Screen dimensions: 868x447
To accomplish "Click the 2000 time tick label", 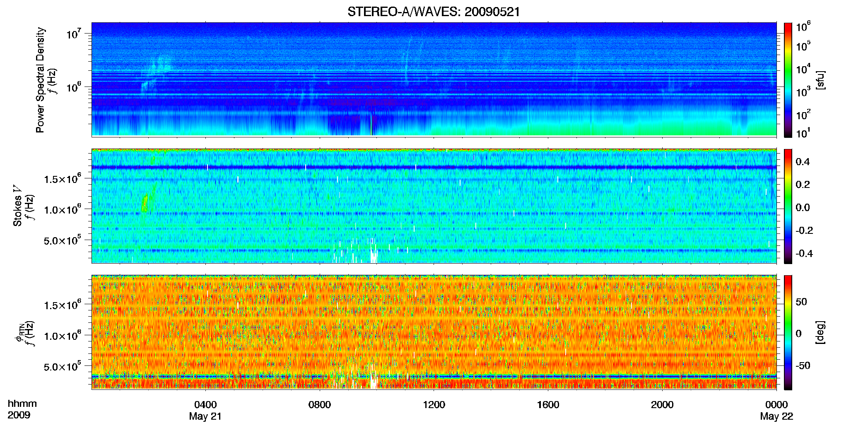I will click(x=662, y=405).
